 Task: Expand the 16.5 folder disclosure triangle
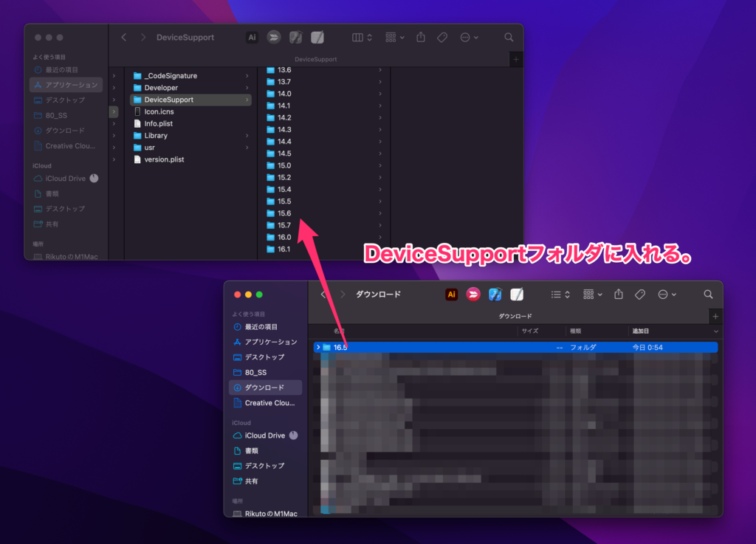(318, 347)
